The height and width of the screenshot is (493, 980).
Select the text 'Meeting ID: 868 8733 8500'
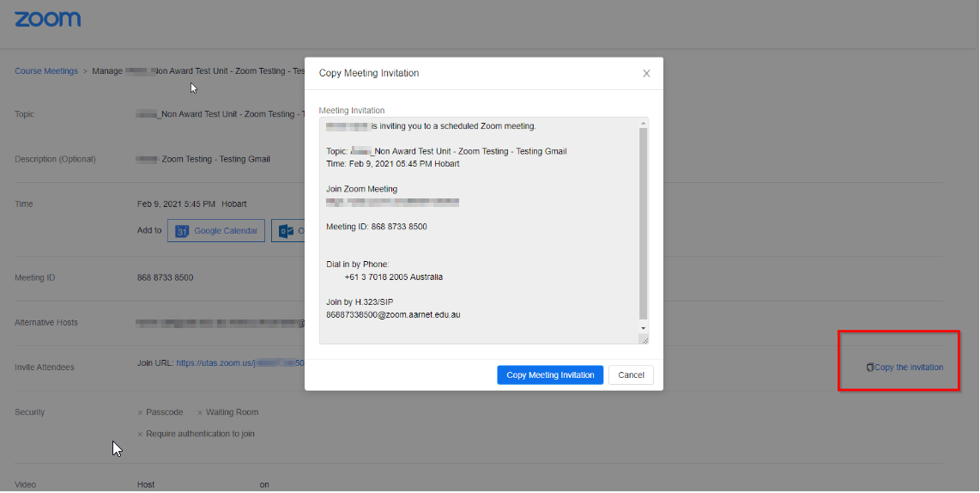[x=376, y=227]
